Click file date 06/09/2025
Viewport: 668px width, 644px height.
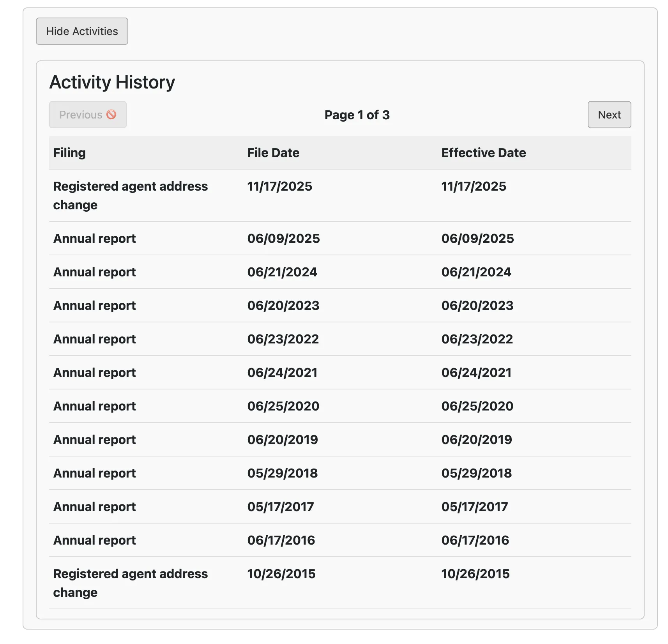click(x=284, y=239)
